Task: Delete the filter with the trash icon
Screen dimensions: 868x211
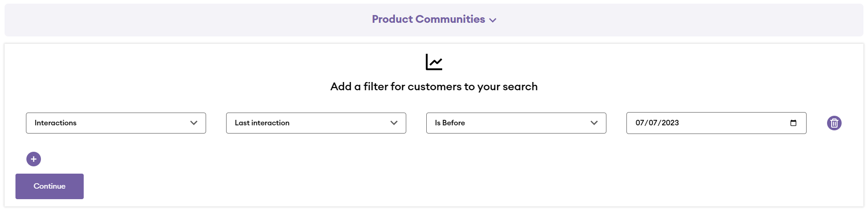Action: [x=834, y=123]
